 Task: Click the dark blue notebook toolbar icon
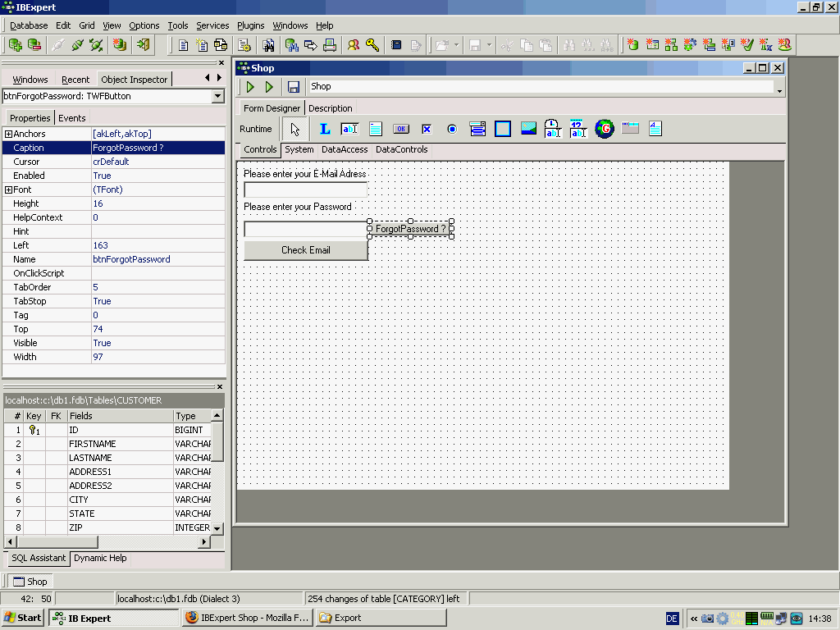click(x=396, y=46)
